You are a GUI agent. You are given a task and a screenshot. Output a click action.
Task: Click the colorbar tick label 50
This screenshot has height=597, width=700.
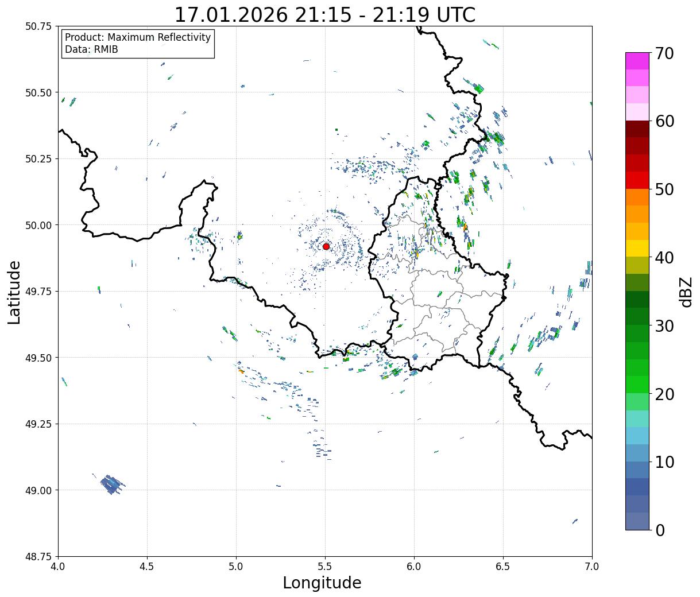point(664,189)
